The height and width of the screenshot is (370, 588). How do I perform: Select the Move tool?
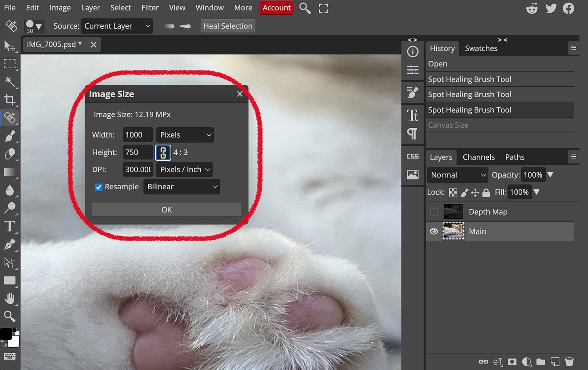9,46
